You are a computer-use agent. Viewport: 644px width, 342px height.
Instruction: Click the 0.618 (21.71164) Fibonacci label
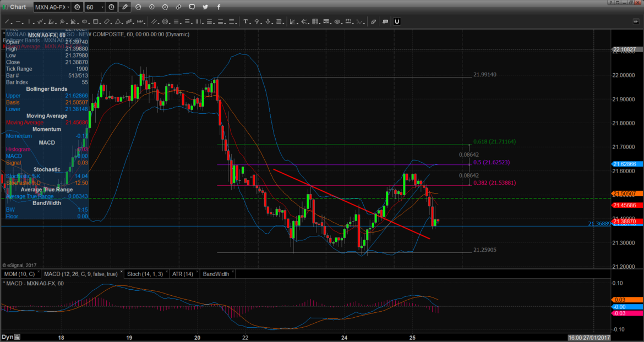[x=494, y=141]
